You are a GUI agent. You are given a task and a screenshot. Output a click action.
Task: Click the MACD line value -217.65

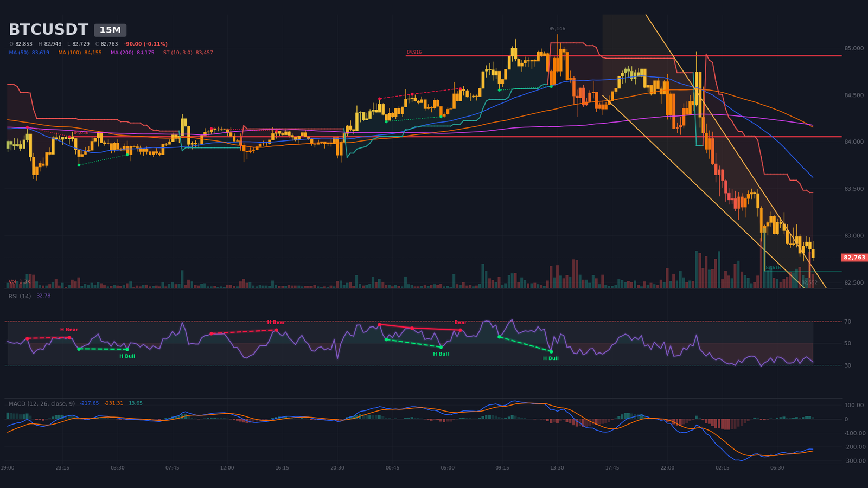click(x=90, y=404)
